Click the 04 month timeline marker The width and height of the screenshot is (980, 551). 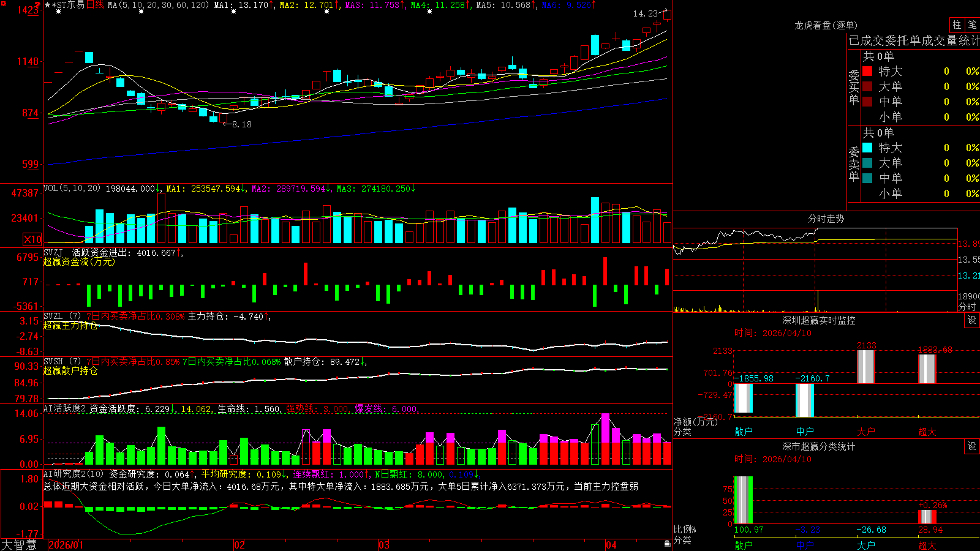(611, 545)
